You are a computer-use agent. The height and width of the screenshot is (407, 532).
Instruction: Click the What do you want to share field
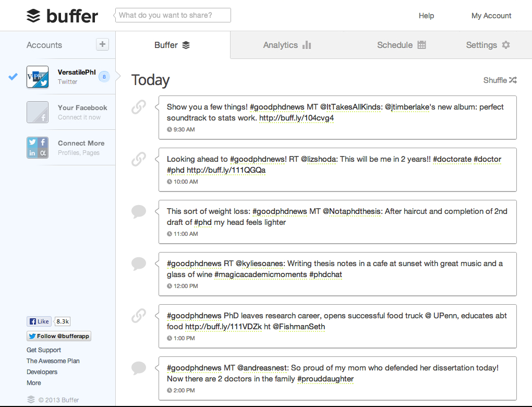(x=173, y=15)
